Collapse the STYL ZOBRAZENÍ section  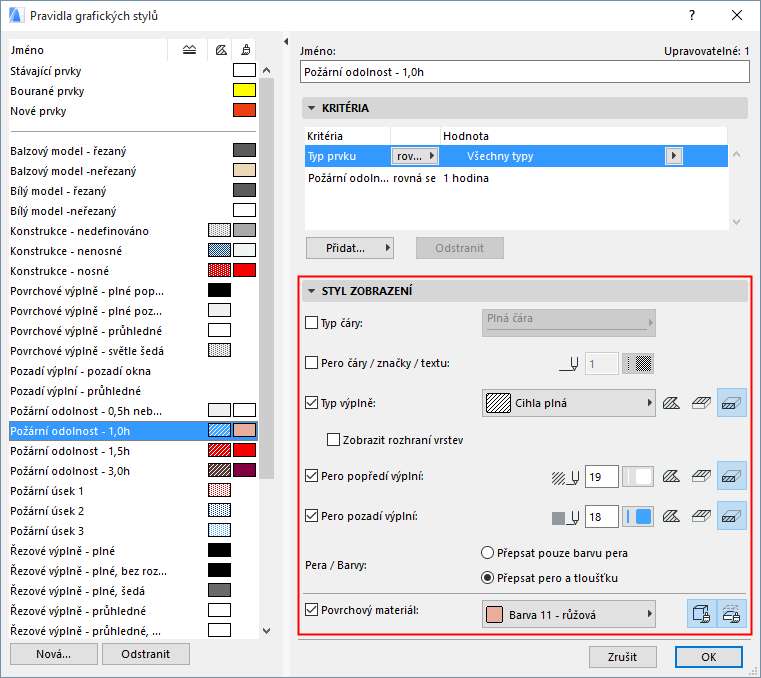coord(312,291)
